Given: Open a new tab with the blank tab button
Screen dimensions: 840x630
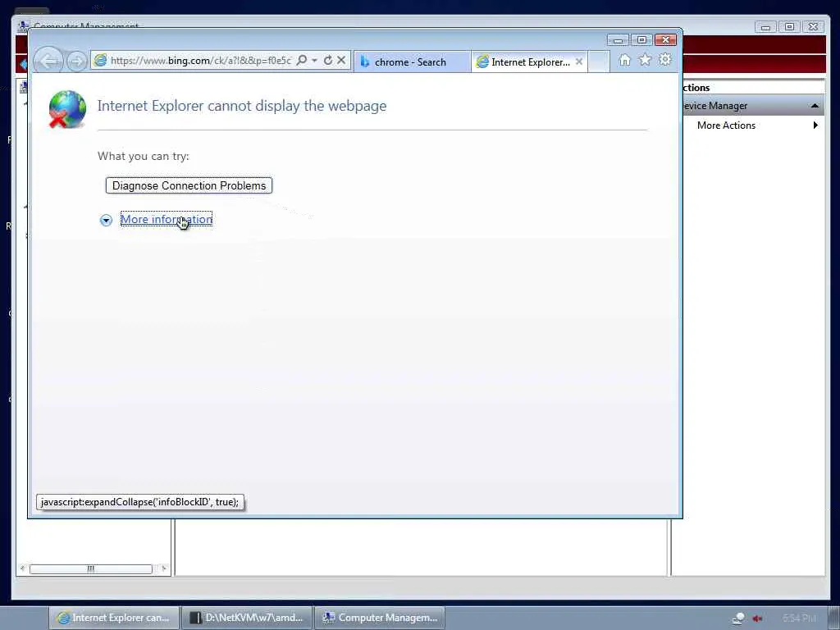Looking at the screenshot, I should (x=598, y=62).
